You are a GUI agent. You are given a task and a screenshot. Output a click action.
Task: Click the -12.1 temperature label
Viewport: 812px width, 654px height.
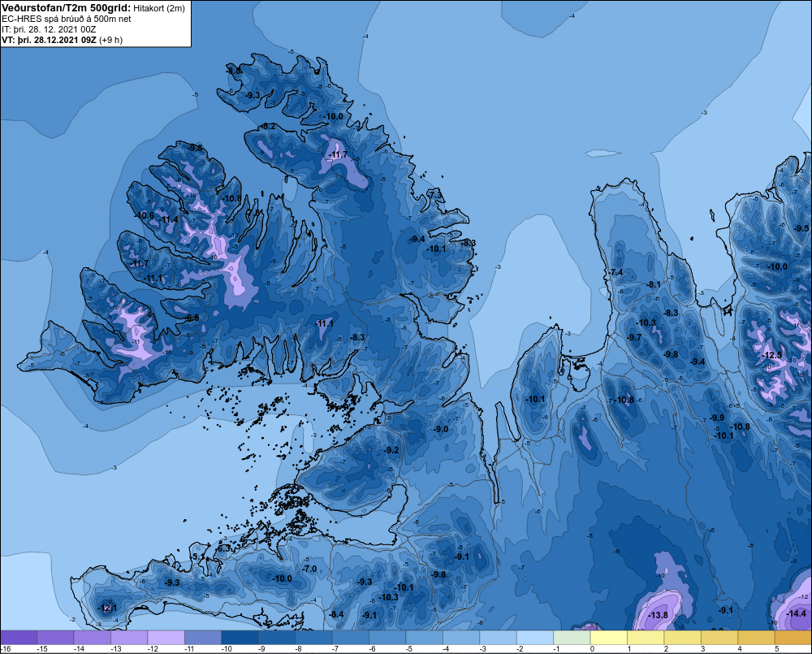[x=108, y=608]
